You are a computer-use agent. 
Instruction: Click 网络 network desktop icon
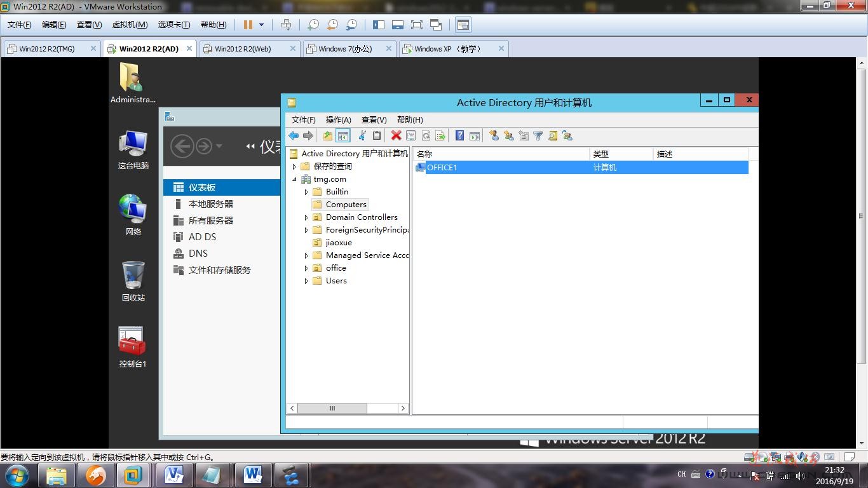(133, 215)
